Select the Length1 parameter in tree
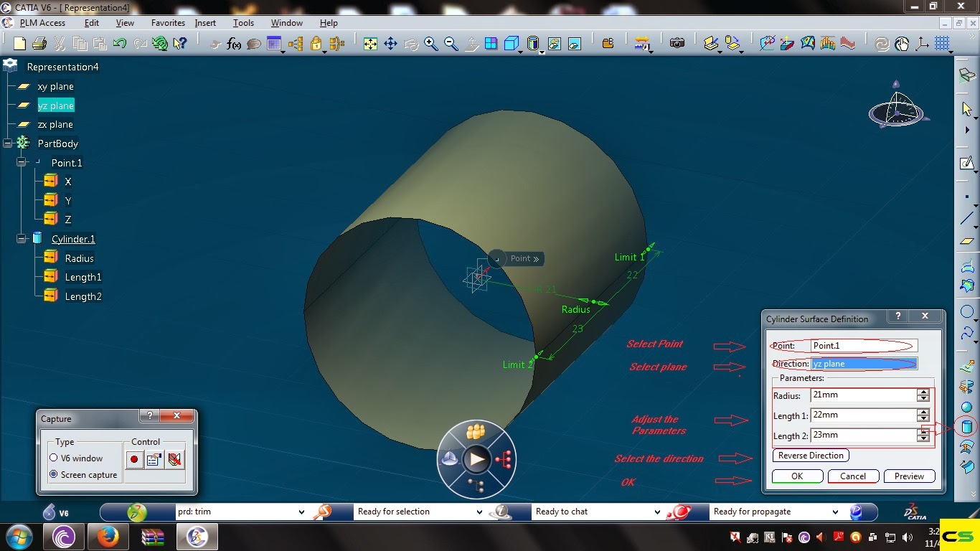The height and width of the screenshot is (551, 980). 83,277
